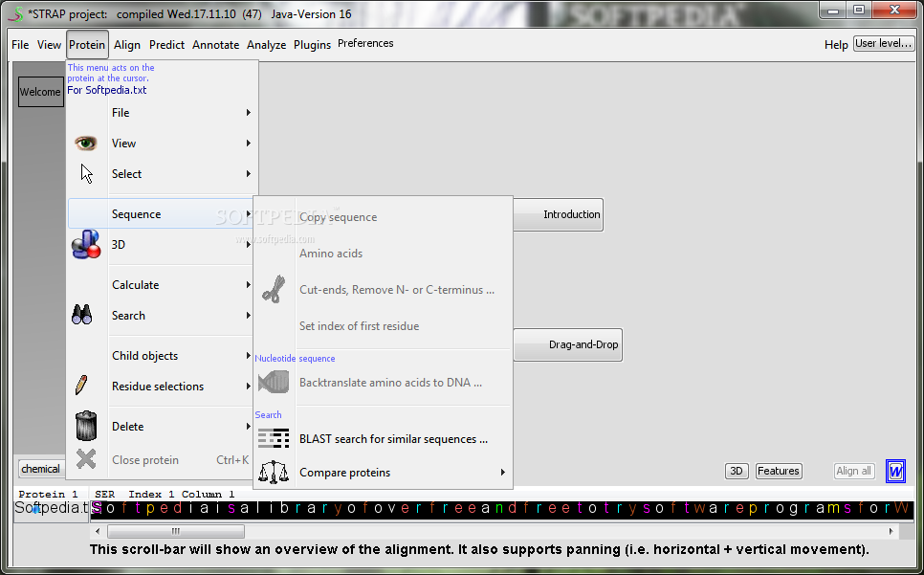Open the File menu in menu bar
The height and width of the screenshot is (575, 924).
[20, 45]
